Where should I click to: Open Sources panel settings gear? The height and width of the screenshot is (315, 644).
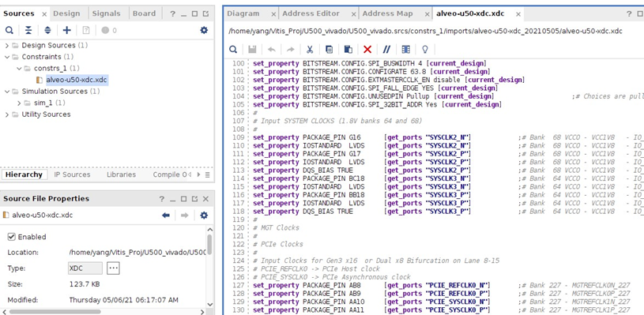tap(204, 30)
